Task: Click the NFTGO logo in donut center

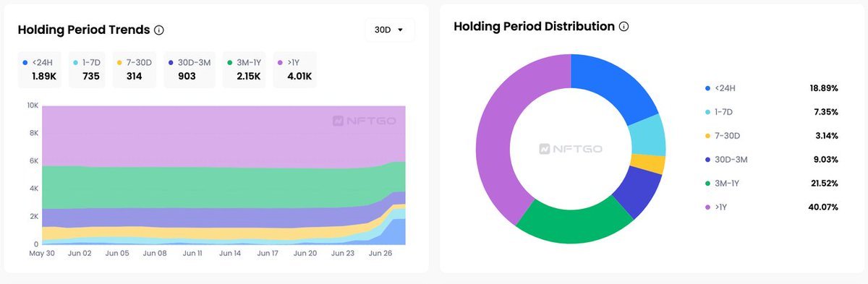Action: [x=571, y=149]
